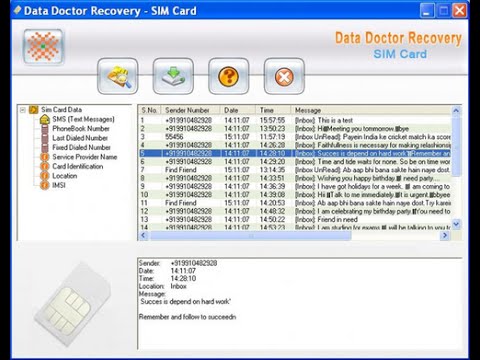Image resolution: width=480 pixels, height=360 pixels.
Task: Select row 4 about Faithfulness
Action: pos(295,145)
